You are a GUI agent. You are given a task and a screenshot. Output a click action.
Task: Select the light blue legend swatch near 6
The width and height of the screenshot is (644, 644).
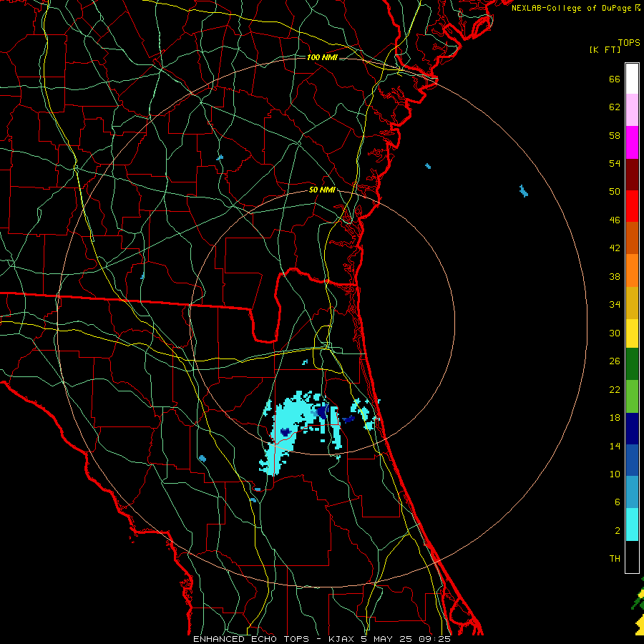coord(632,492)
